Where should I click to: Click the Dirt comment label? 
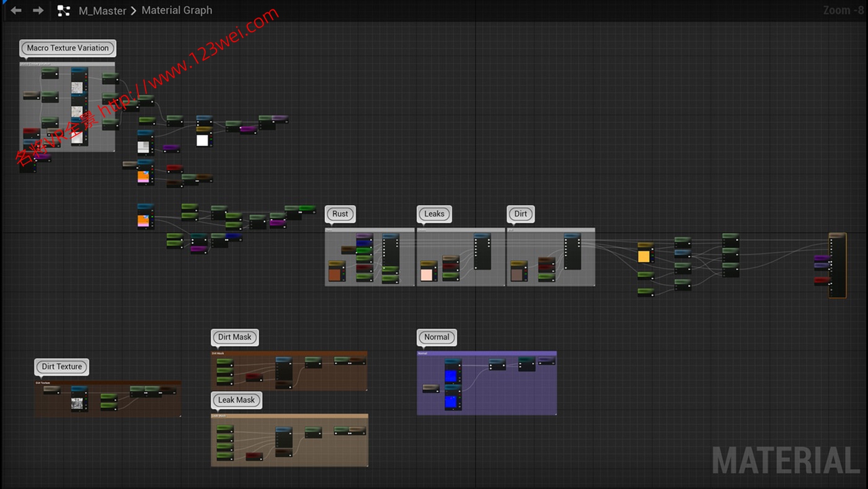click(520, 213)
